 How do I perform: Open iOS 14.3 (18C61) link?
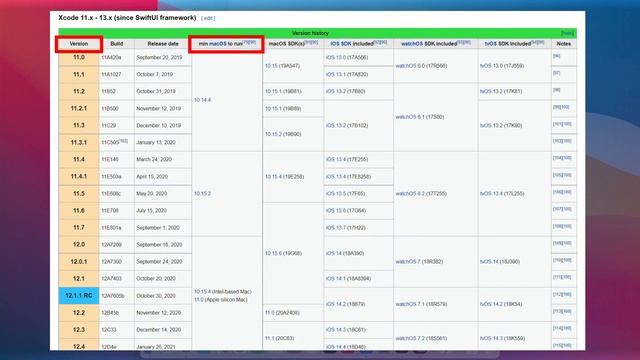[x=346, y=330]
